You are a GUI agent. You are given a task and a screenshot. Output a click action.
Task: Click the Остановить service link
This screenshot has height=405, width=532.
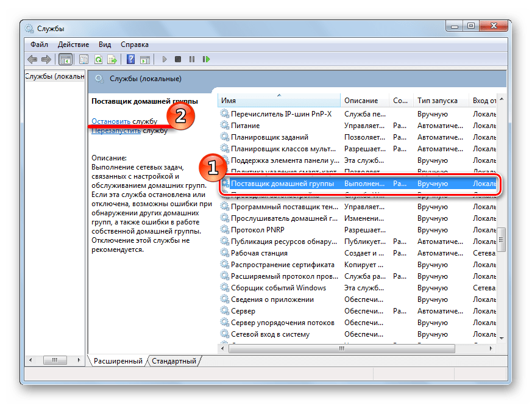pyautogui.click(x=110, y=121)
